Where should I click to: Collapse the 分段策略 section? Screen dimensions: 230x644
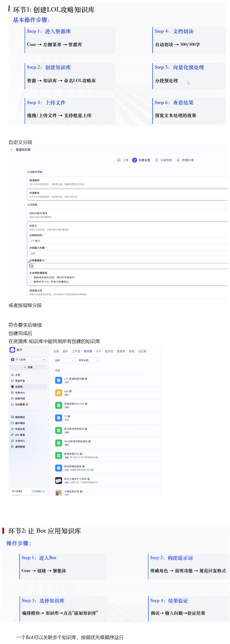[24, 205]
